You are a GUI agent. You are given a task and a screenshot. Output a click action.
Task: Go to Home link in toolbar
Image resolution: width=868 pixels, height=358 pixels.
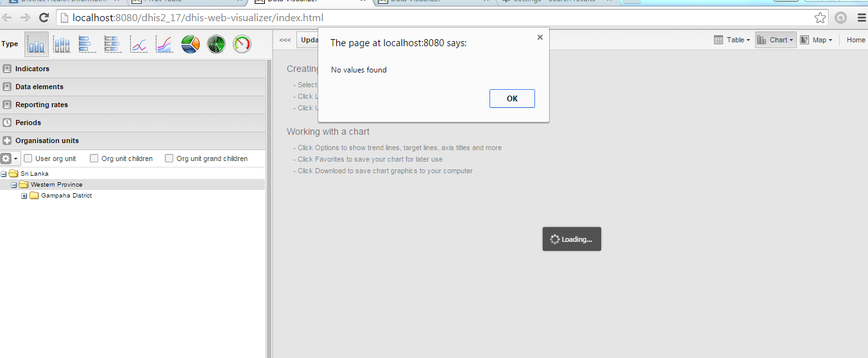pos(856,40)
